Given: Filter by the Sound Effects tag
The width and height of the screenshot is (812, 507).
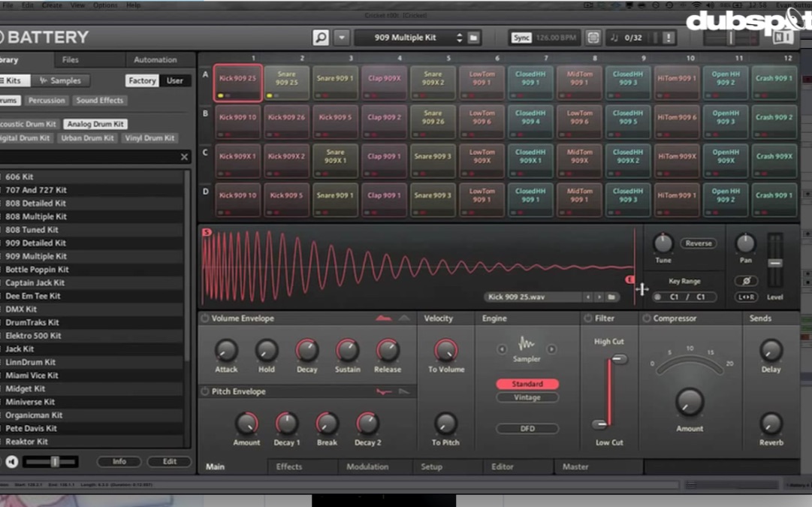Looking at the screenshot, I should (99, 101).
